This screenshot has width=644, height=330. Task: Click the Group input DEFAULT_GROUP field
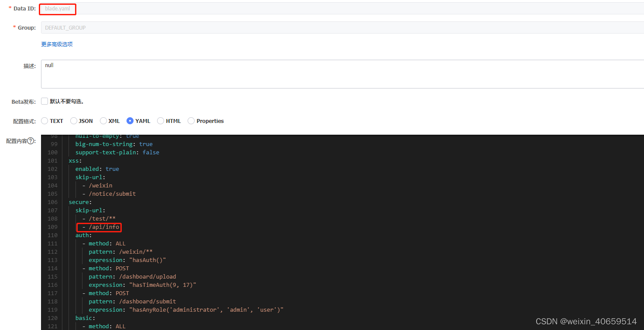tap(343, 27)
